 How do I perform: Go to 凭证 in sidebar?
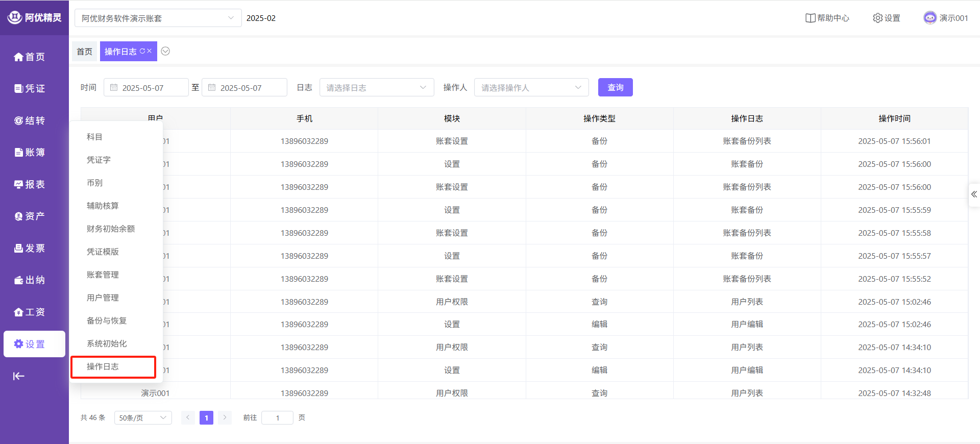pos(30,89)
